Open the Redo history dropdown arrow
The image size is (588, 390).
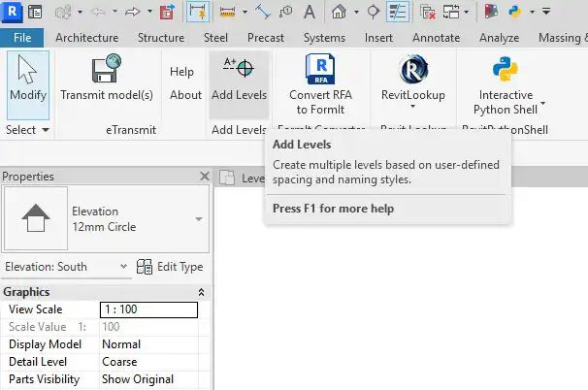149,12
